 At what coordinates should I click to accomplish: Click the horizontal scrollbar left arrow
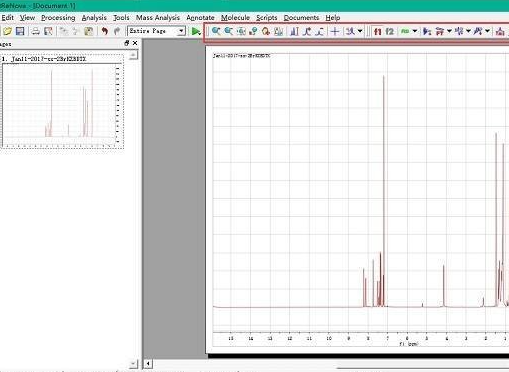click(x=148, y=364)
